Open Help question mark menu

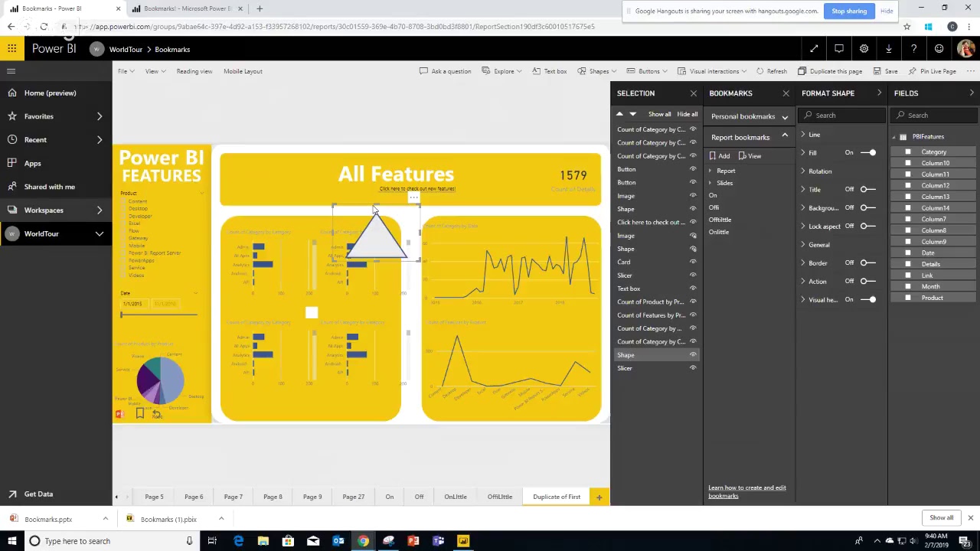pyautogui.click(x=913, y=49)
